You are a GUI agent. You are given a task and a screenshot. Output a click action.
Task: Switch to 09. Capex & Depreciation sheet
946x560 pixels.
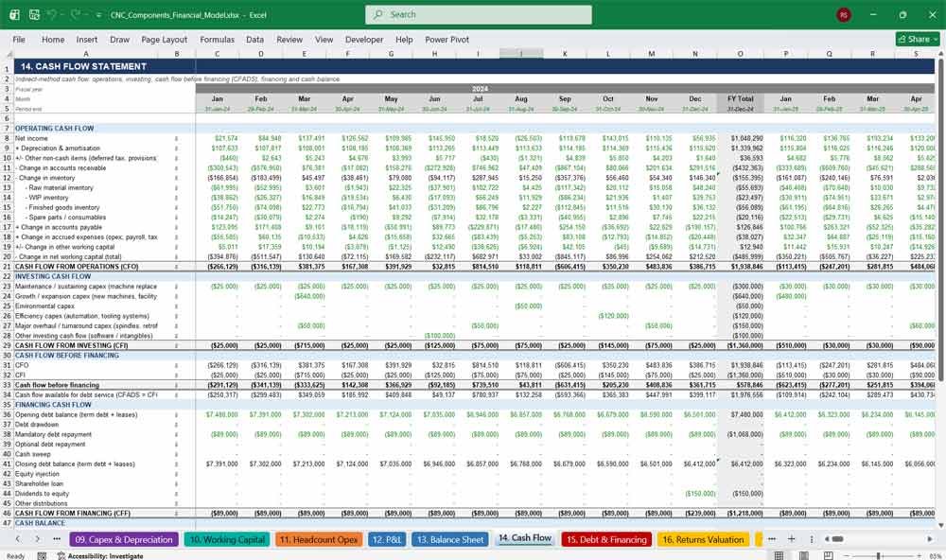tap(124, 539)
